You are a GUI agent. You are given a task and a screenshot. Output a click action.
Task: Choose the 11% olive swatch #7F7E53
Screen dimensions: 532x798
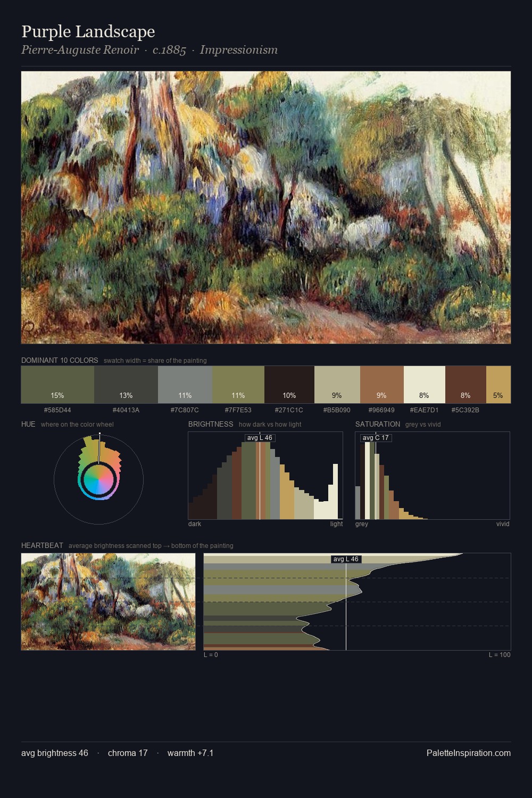[x=238, y=385]
